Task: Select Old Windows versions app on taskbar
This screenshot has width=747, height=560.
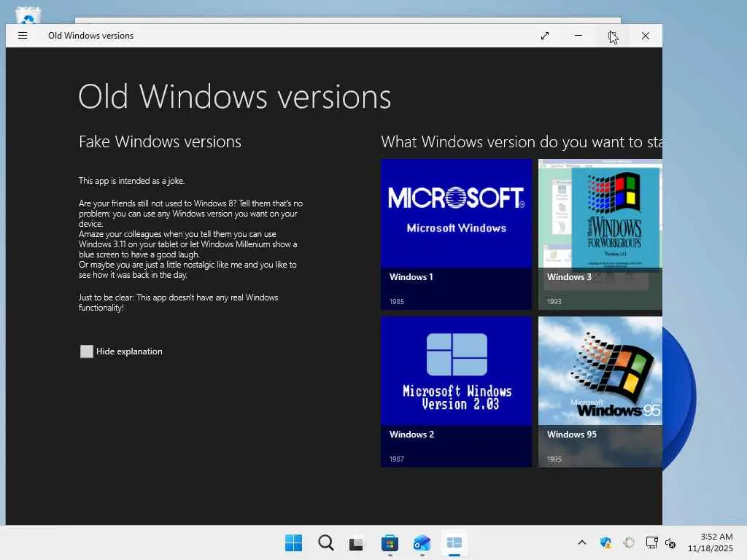Action: point(454,542)
